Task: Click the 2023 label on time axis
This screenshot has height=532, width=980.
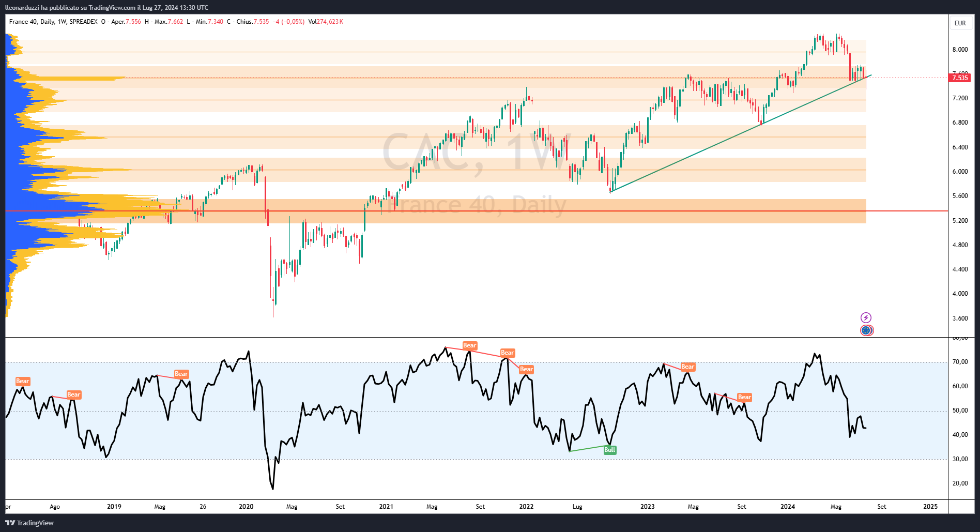Action: (x=648, y=507)
